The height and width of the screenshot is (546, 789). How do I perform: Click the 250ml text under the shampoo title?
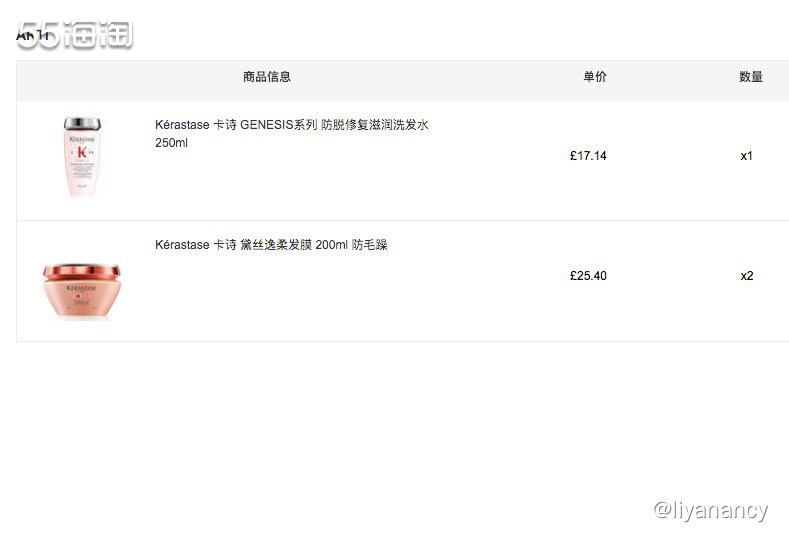coord(171,143)
